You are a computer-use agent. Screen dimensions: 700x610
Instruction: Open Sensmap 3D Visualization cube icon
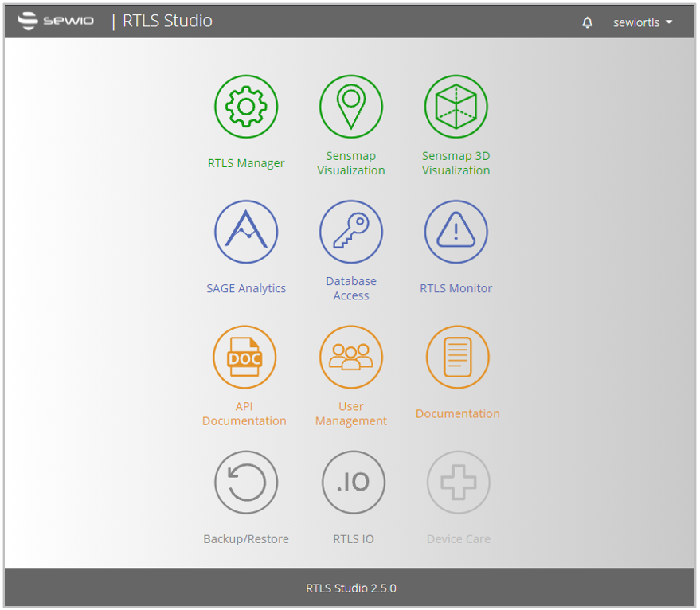pyautogui.click(x=456, y=106)
